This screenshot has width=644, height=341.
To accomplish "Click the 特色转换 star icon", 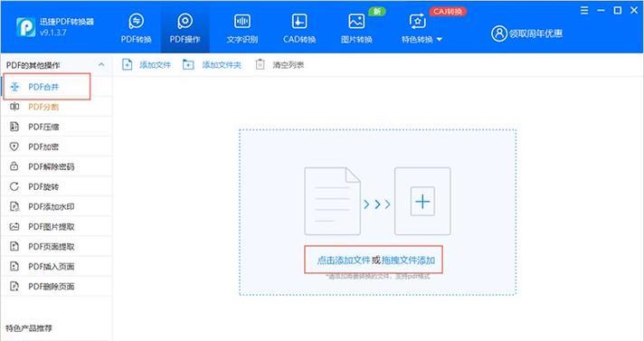I will click(x=417, y=21).
